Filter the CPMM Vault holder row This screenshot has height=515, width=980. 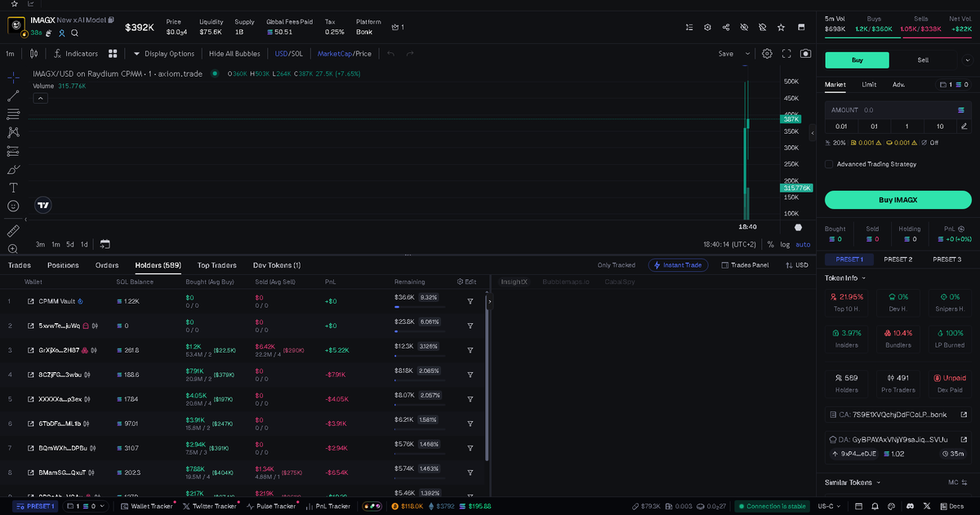470,301
